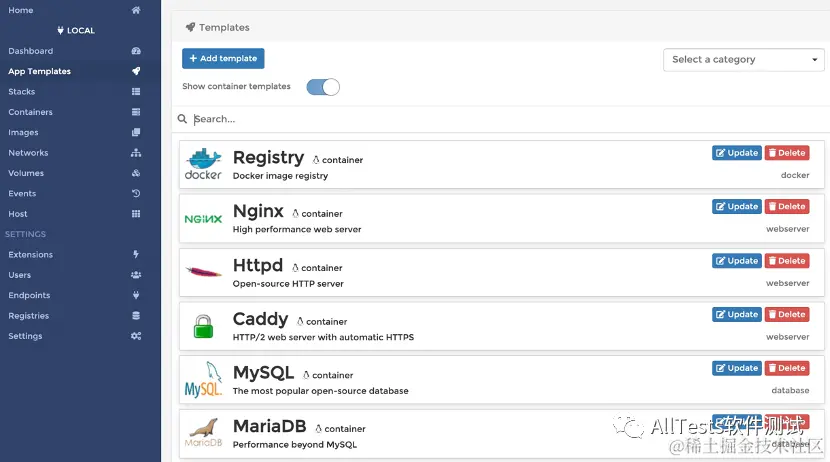Click the Volumes cubes icon
The image size is (830, 462).
pos(136,173)
